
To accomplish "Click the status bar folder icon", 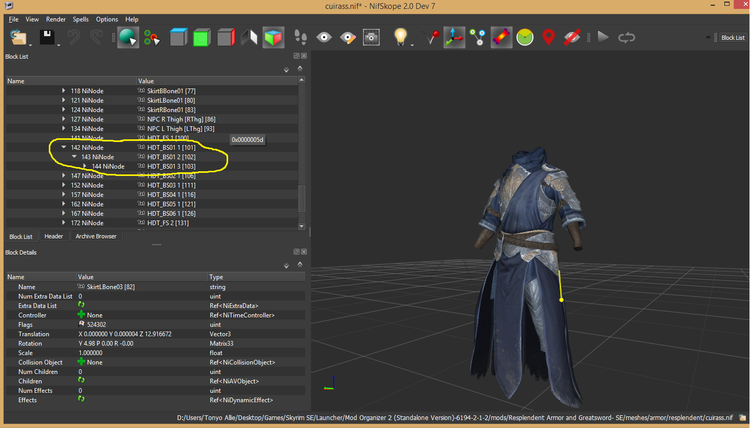I will pos(742,418).
